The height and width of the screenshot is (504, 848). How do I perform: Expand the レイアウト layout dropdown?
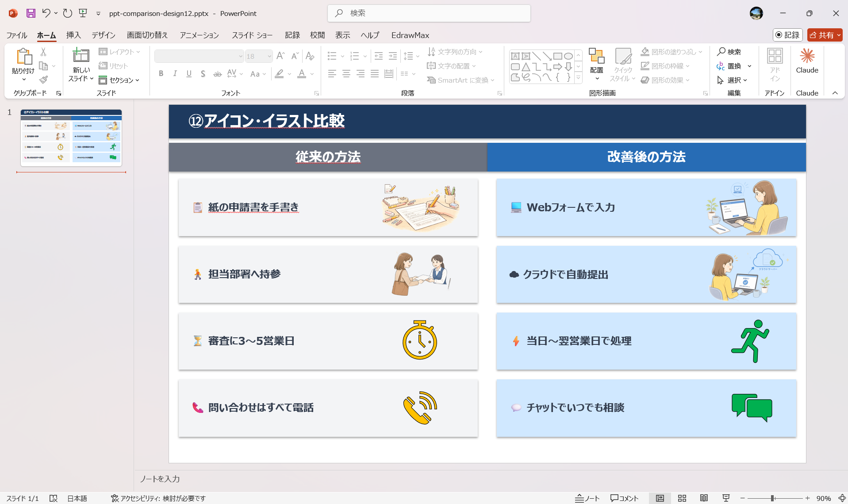coord(119,52)
